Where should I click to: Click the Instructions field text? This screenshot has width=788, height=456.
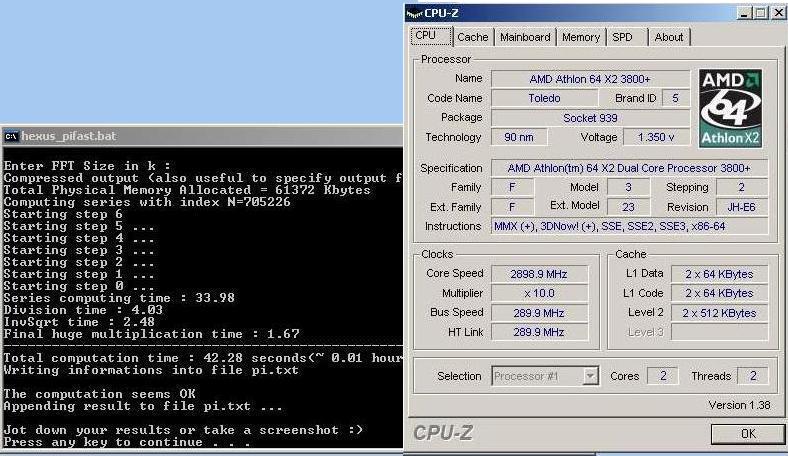click(x=629, y=226)
